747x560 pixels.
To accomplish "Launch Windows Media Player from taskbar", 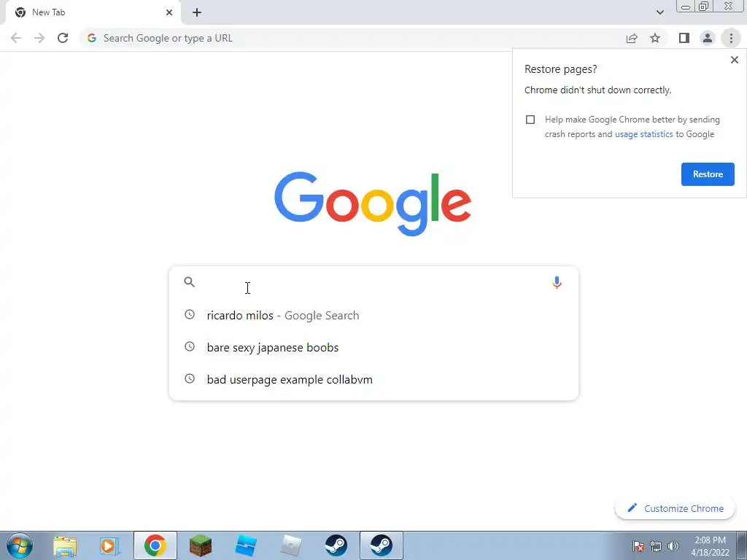I will 109,545.
